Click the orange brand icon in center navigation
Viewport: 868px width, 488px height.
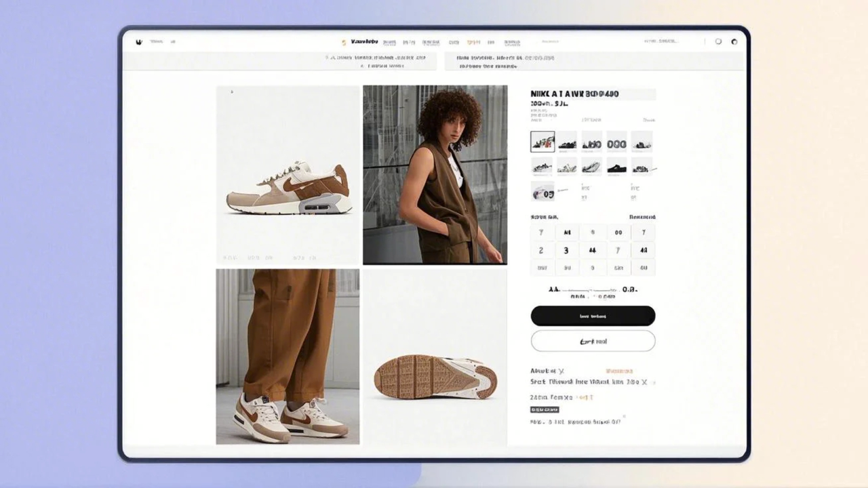pyautogui.click(x=344, y=41)
